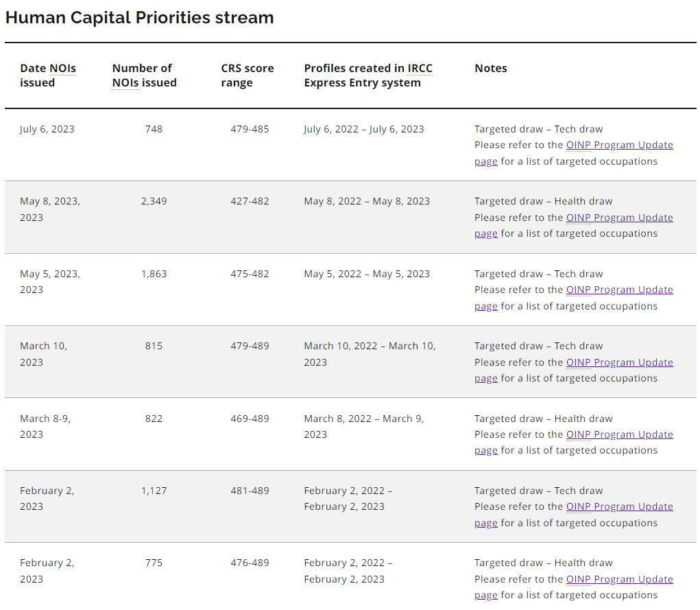Click the 'Profiles created in IRCC' column header
The width and height of the screenshot is (700, 610).
pos(368,75)
